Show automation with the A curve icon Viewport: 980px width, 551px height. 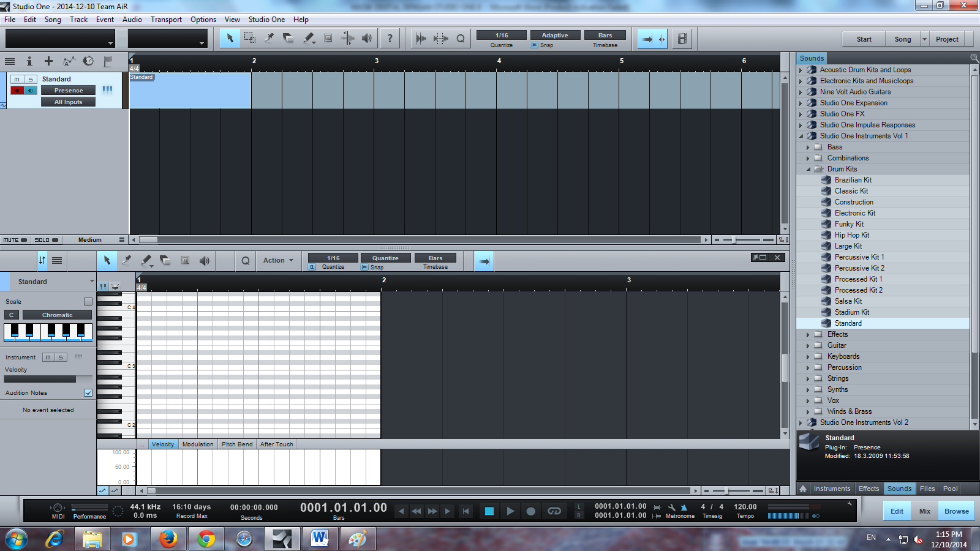(x=69, y=61)
